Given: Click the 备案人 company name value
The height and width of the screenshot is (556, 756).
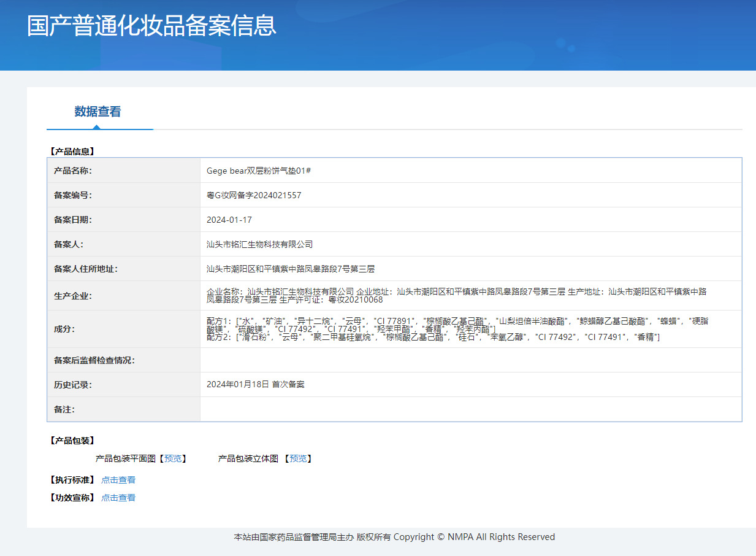Looking at the screenshot, I should (x=260, y=244).
